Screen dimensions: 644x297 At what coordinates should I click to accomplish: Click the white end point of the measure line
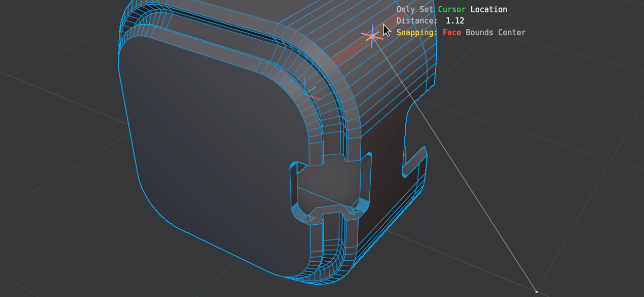click(536, 291)
